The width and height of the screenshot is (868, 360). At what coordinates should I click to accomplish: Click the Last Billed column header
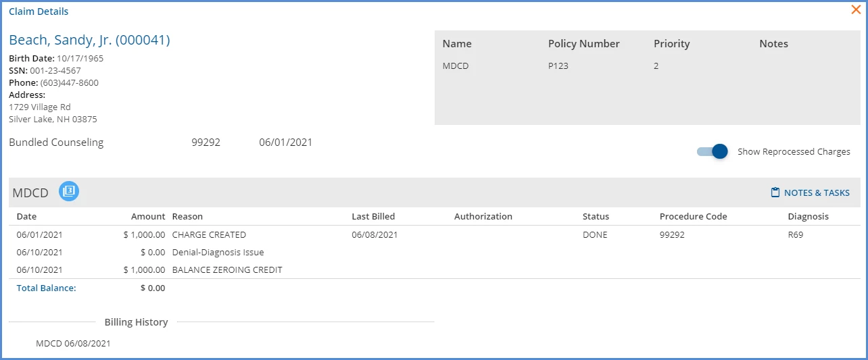(373, 217)
